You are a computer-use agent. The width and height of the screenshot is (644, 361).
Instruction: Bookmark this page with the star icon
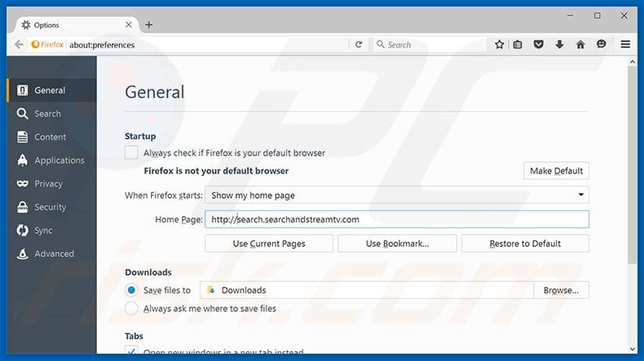[499, 44]
